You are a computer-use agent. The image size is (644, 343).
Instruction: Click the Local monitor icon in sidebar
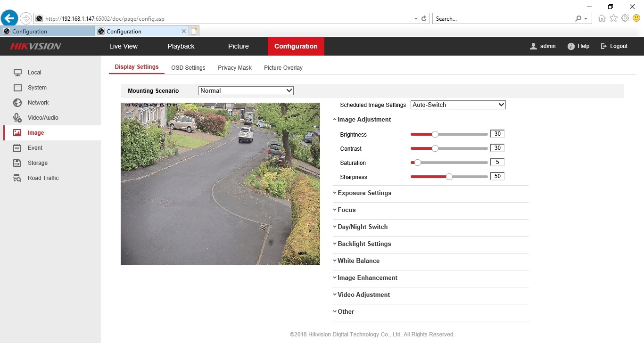[17, 73]
